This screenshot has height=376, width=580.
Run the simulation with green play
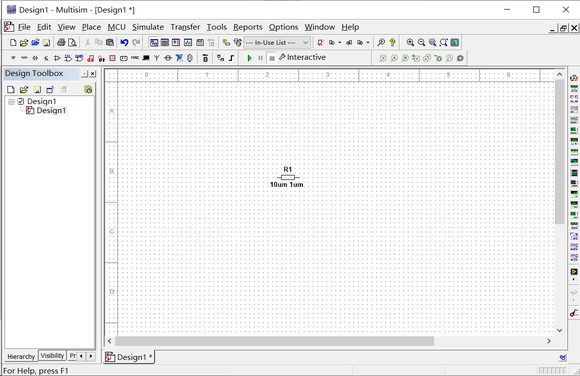coord(249,58)
